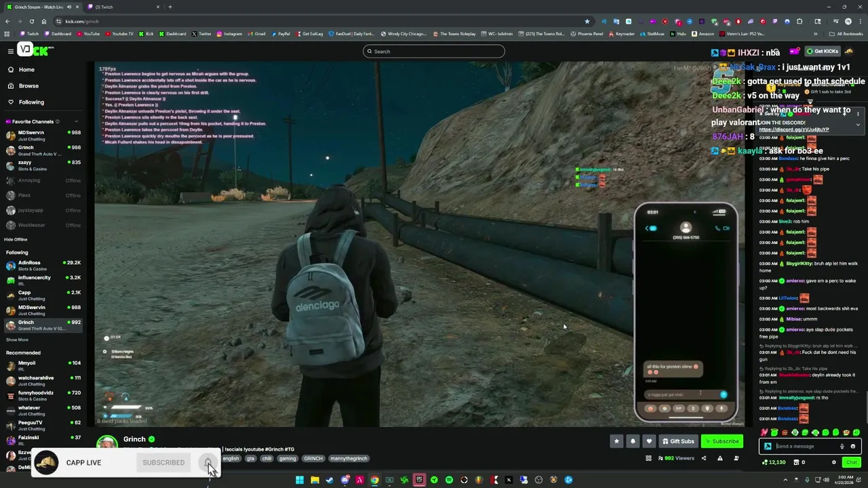Viewport: 868px width, 488px height.
Task: Click green Chat send button
Action: (x=851, y=462)
